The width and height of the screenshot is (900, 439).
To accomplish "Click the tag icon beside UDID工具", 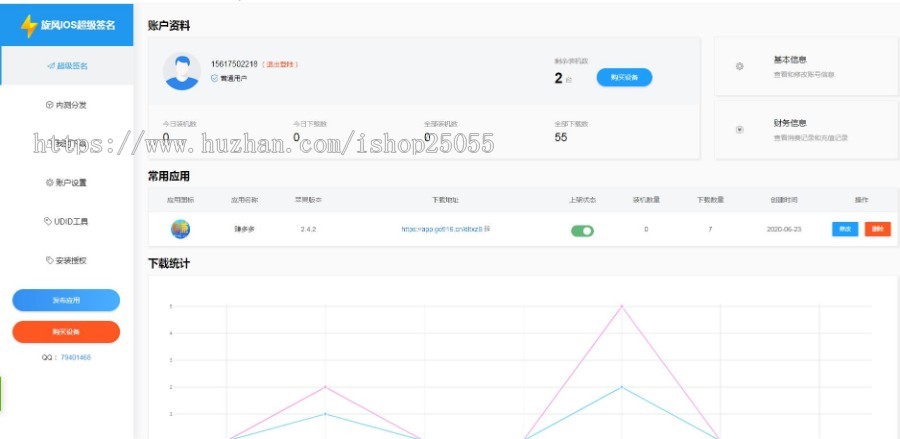I will point(48,221).
